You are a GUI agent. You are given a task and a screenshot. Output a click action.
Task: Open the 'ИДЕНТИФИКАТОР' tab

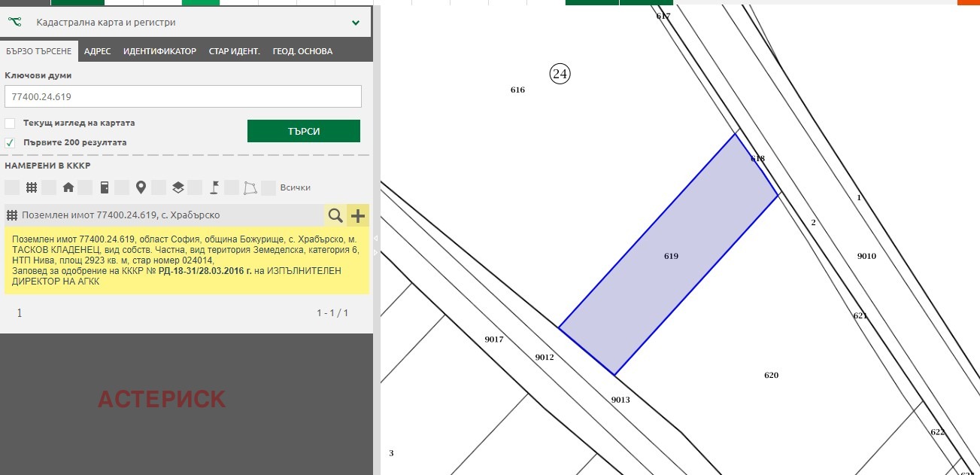coord(159,51)
